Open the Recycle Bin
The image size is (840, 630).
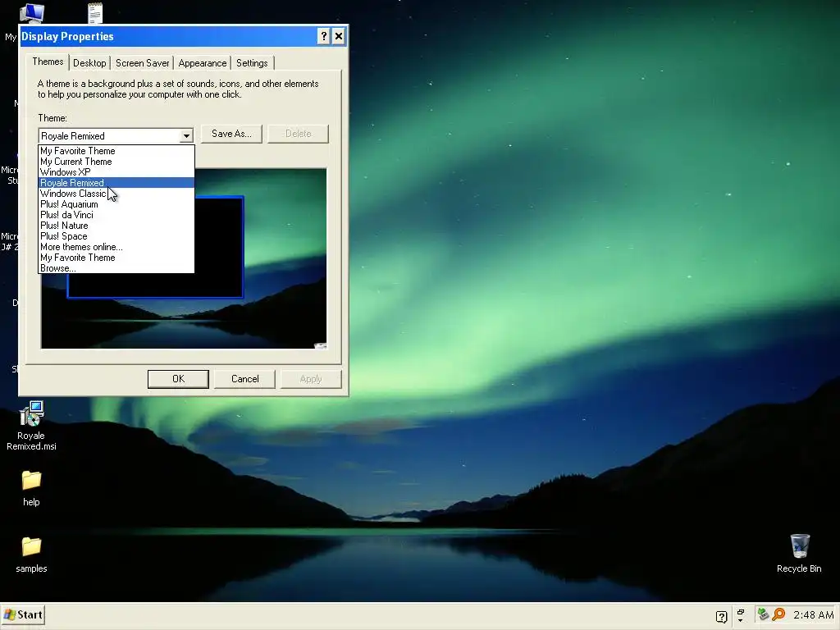799,554
